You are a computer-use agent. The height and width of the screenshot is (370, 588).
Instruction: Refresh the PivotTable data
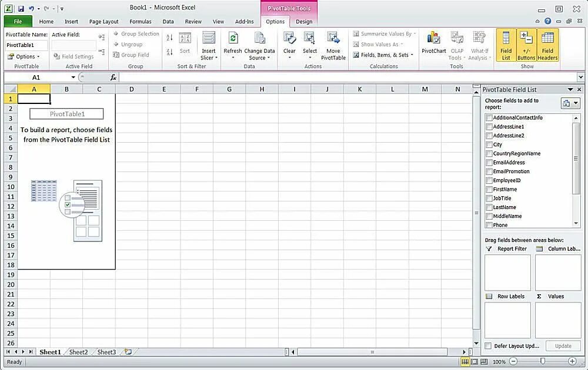pos(233,46)
